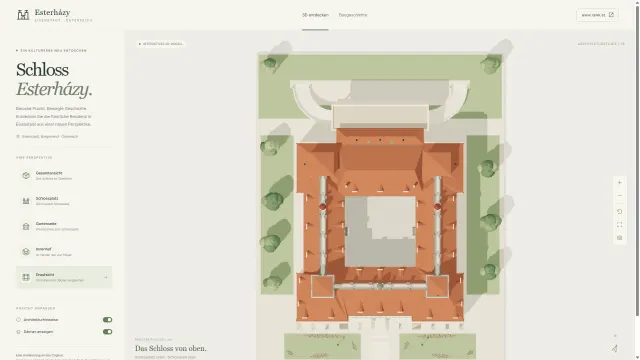Screen dimensions: 640x360
Task: Select the Gesamtansicht perspective
Action: tap(64, 176)
